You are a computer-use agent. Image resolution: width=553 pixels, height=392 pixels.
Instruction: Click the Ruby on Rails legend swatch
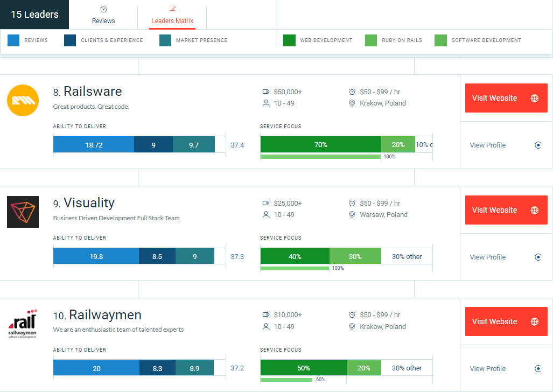(371, 40)
